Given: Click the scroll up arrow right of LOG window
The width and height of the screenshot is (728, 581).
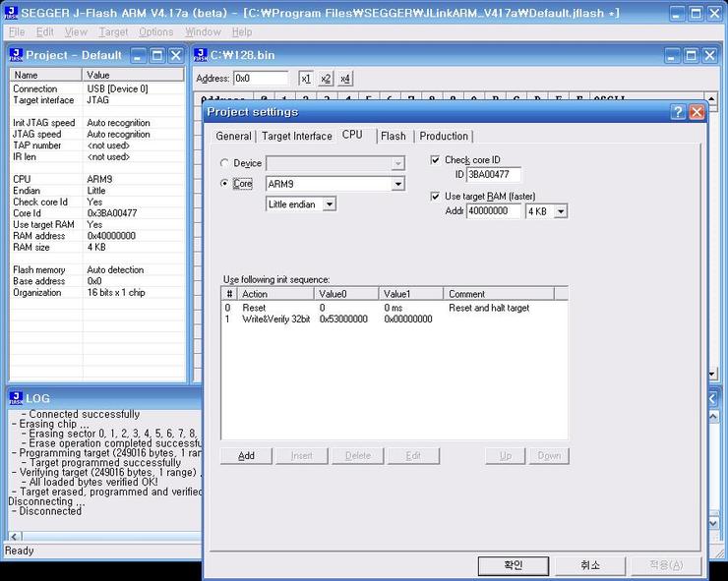Looking at the screenshot, I should pos(713,416).
